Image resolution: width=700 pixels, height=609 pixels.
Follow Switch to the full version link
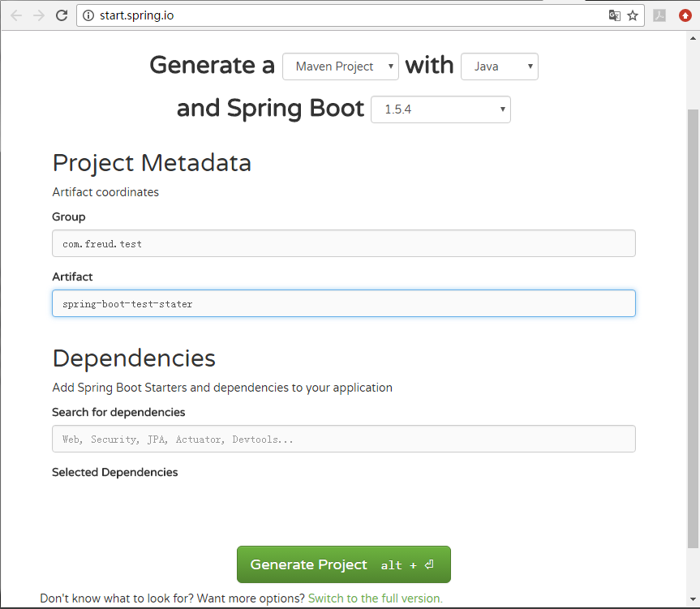375,598
